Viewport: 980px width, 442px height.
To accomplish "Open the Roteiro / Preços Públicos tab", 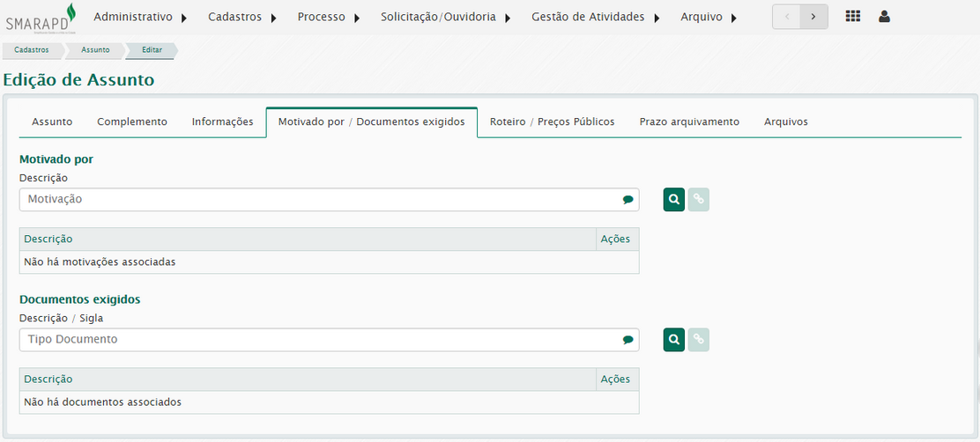I will (552, 122).
